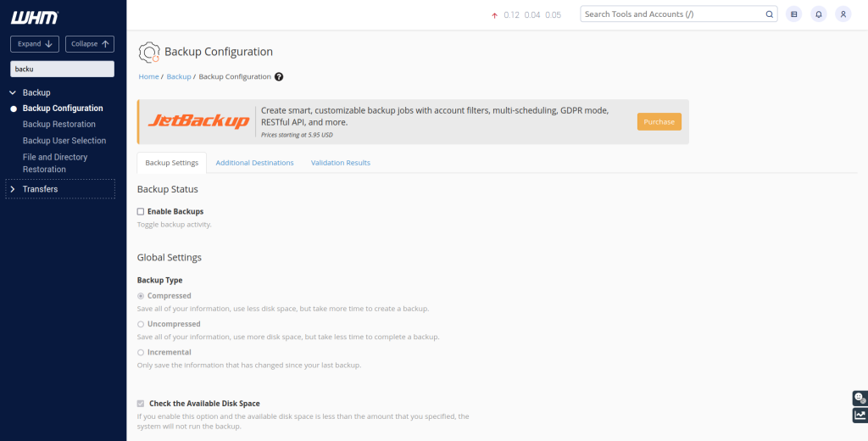Enable the Enable Backups checkbox
This screenshot has width=868, height=441.
[141, 211]
